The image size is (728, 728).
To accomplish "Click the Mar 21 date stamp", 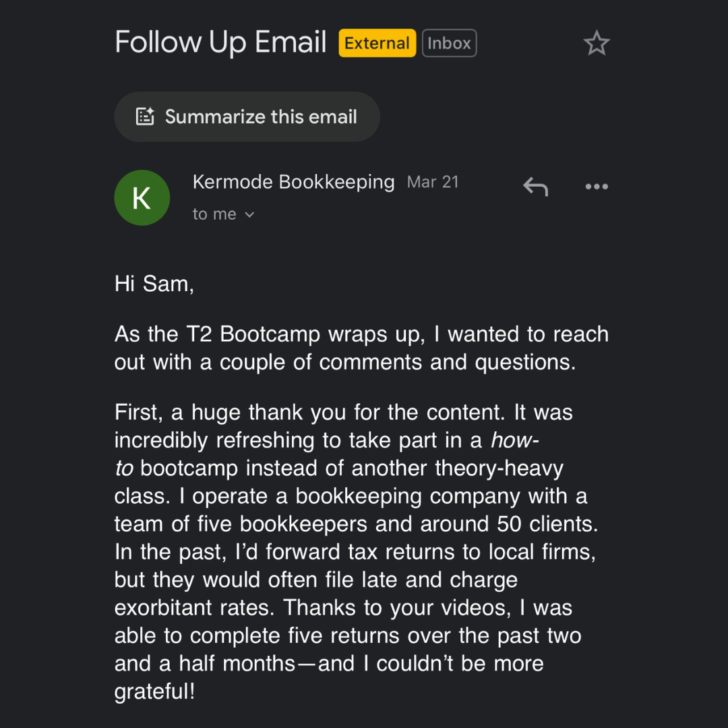I will [x=433, y=182].
